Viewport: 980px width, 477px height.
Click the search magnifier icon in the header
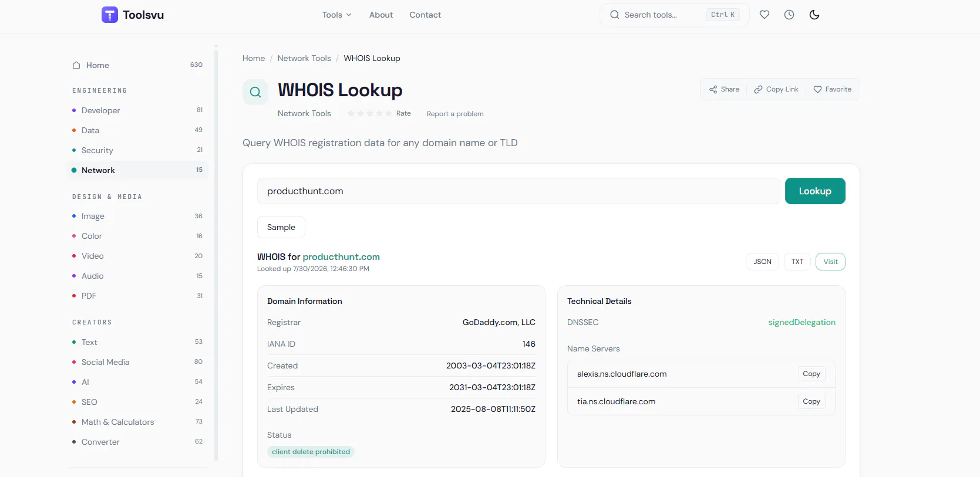[x=615, y=15]
